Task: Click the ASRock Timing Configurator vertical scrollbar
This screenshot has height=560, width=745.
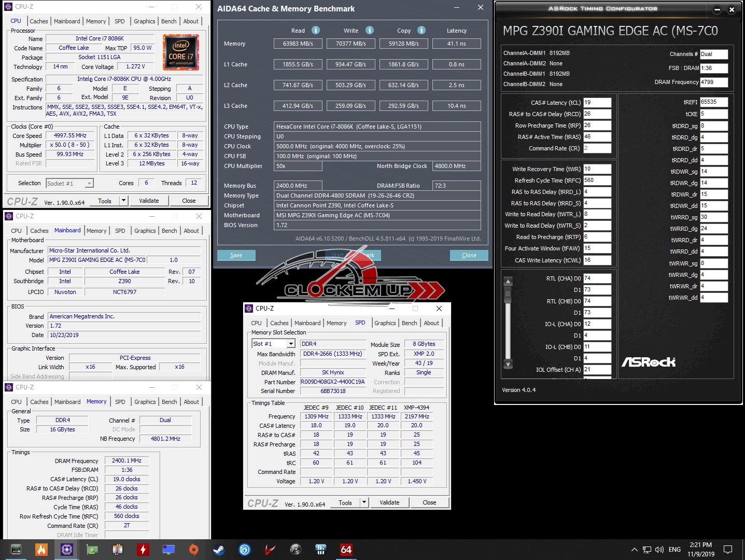Action: coord(508,323)
